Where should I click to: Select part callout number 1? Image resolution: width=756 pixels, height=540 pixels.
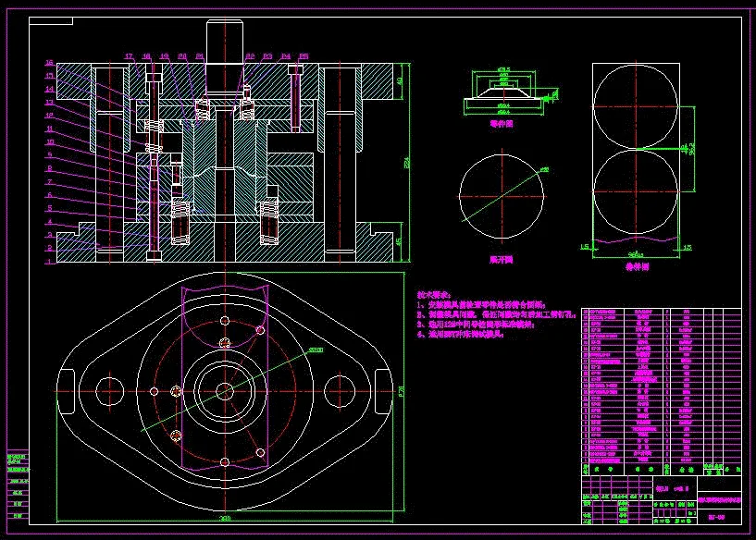pyautogui.click(x=49, y=262)
